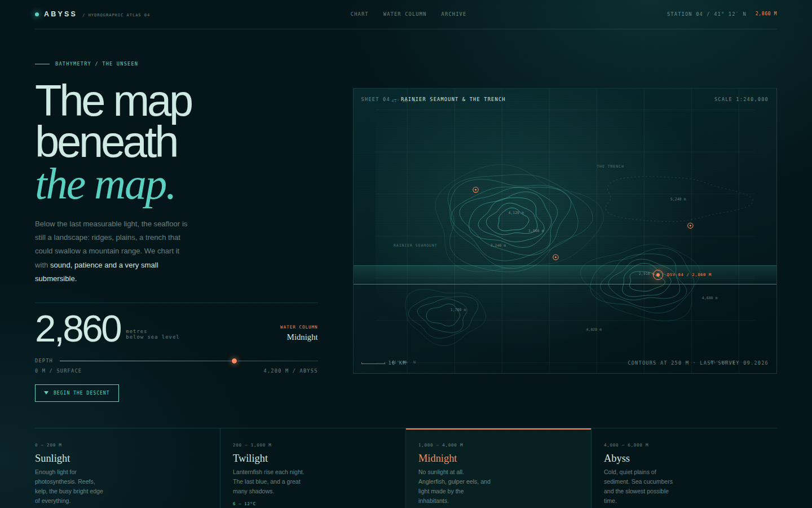
Task: Select the Abyss zone card
Action: [x=684, y=468]
